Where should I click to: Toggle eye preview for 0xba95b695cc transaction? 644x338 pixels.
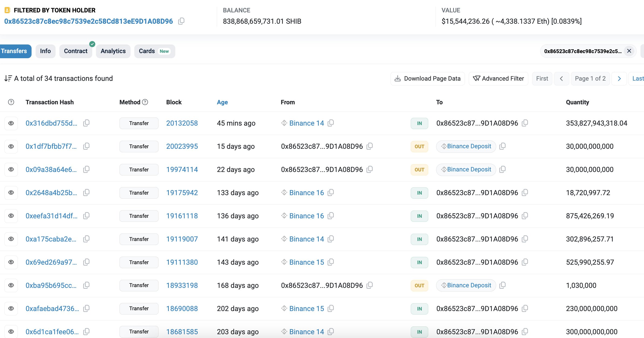pyautogui.click(x=11, y=285)
